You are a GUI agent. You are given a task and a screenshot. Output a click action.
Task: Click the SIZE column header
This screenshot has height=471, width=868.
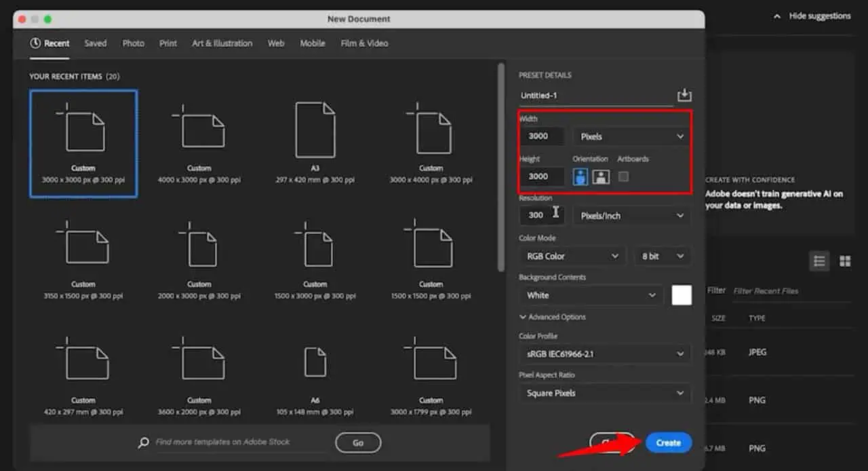pos(718,318)
